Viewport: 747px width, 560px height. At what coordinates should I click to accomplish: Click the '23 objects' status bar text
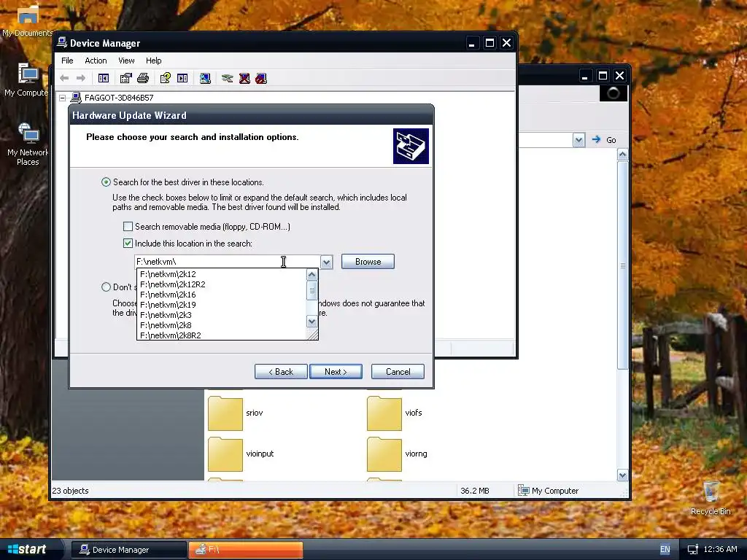tap(70, 491)
